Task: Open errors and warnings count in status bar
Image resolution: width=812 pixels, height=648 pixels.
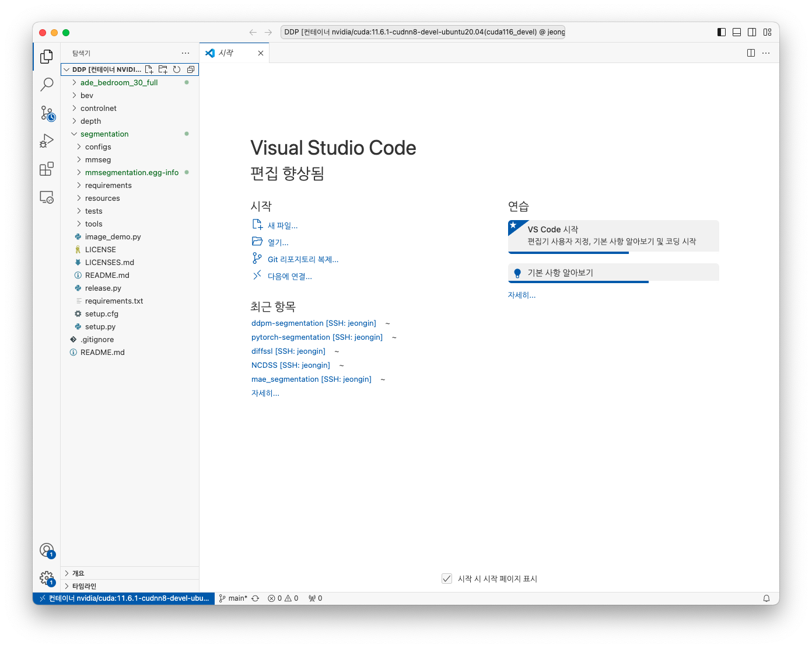Action: tap(283, 598)
